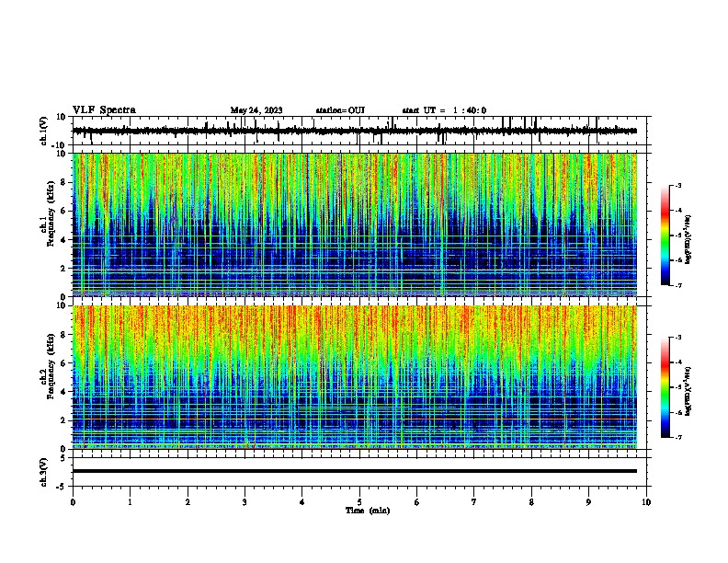Click the "ch.1 Frequency (kHz)" axis label
728x563 pixels.
[48, 213]
